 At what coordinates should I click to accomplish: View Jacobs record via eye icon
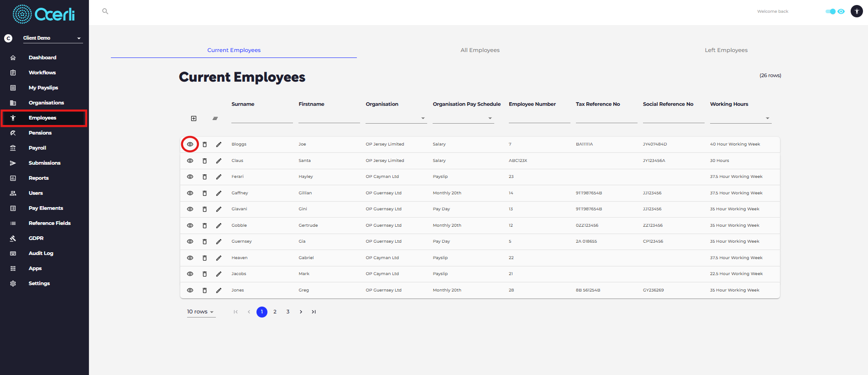click(x=190, y=274)
